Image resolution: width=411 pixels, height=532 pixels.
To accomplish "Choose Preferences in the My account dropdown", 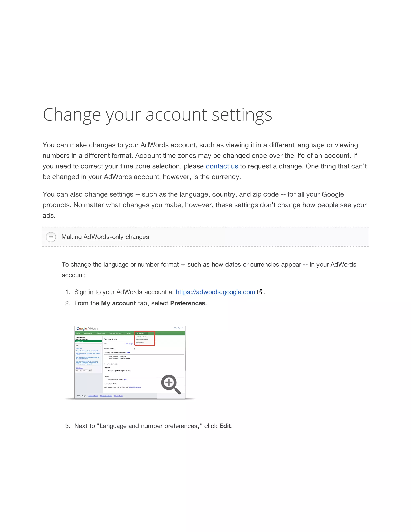I will (x=140, y=342).
